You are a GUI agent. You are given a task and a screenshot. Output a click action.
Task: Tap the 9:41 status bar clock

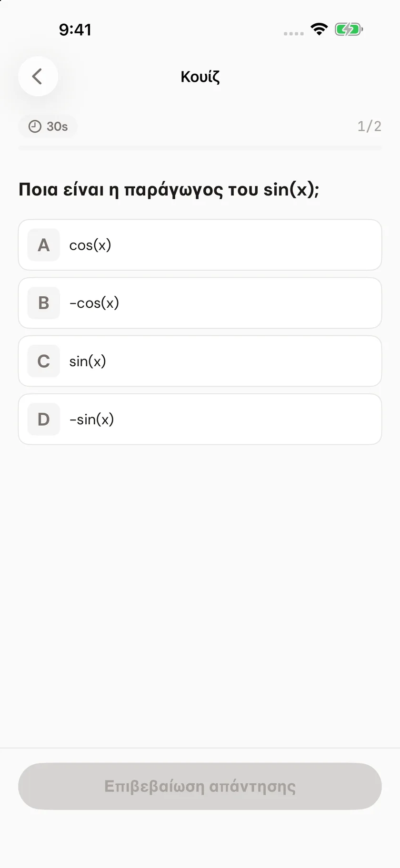(x=75, y=29)
